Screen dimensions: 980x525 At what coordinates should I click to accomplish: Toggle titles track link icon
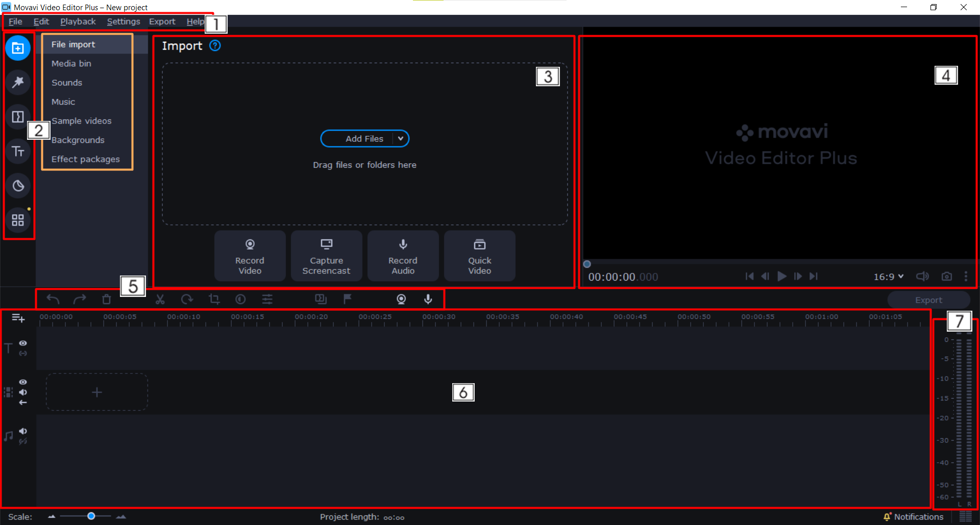23,353
